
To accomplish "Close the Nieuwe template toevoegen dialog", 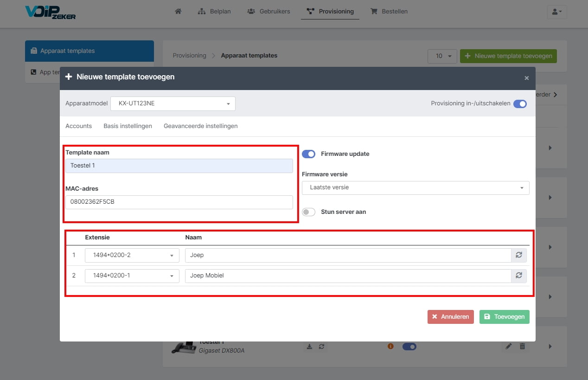I will click(526, 78).
